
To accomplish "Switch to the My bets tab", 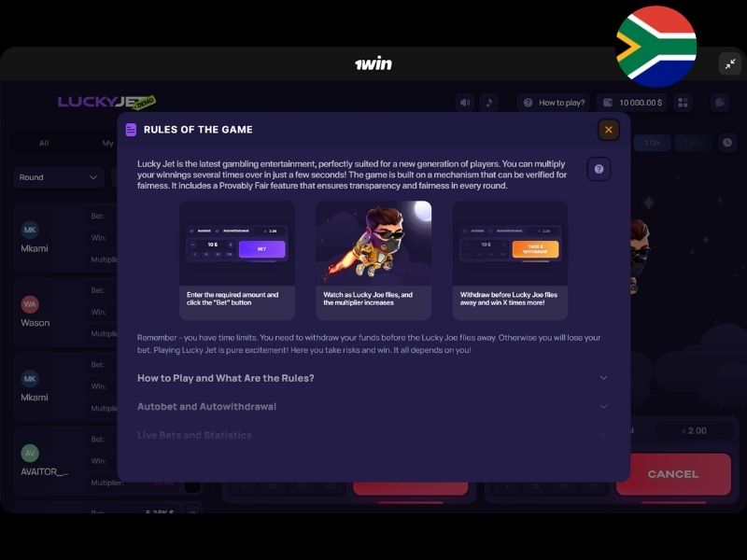I will [107, 143].
